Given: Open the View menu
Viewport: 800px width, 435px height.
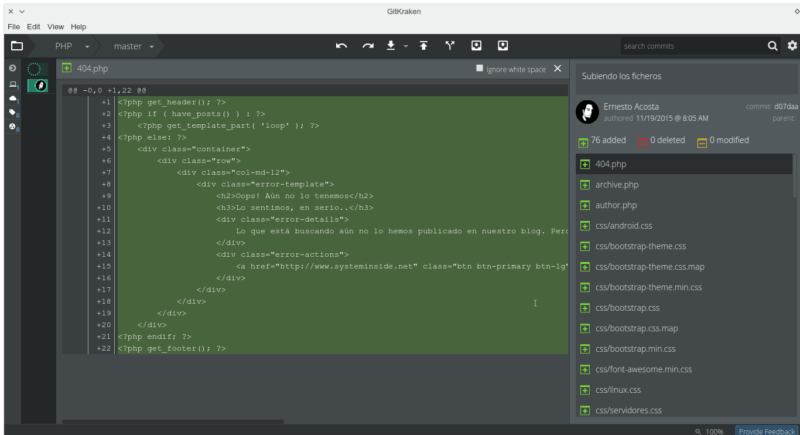Looking at the screenshot, I should 56,27.
